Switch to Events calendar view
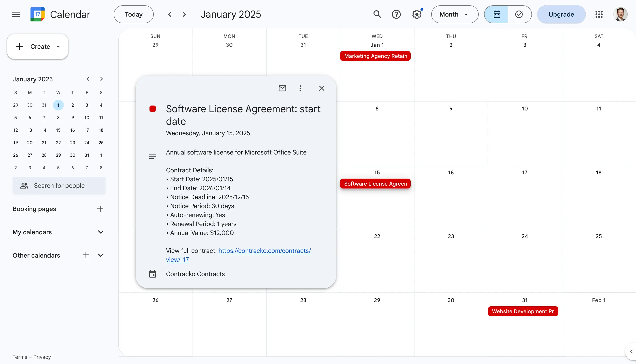 click(496, 14)
